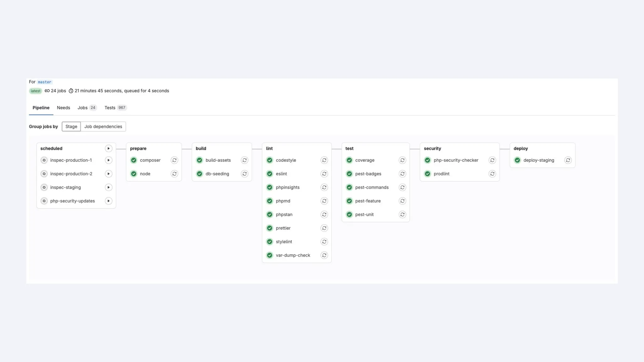Image resolution: width=644 pixels, height=362 pixels.
Task: Open the Jobs tab
Action: pyautogui.click(x=82, y=108)
